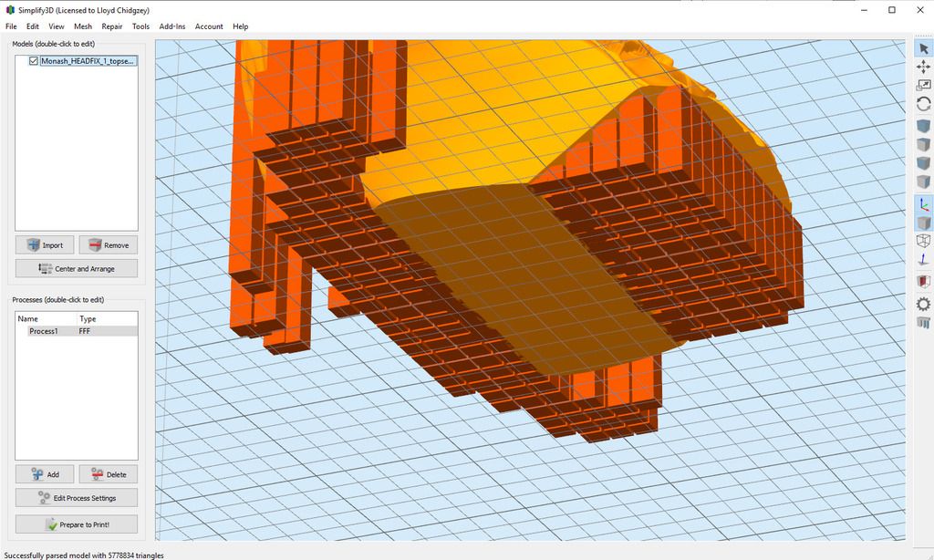
Task: Click the support structure generation icon
Action: [x=923, y=324]
